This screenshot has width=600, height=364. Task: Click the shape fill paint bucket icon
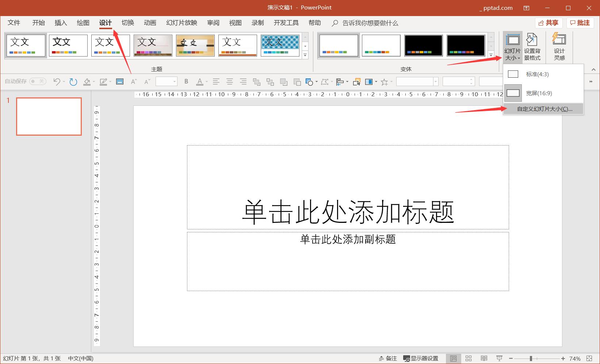(x=87, y=82)
